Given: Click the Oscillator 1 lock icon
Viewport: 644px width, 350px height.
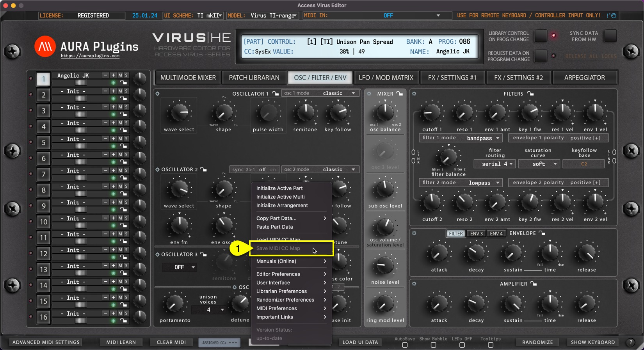Looking at the screenshot, I should pos(276,94).
